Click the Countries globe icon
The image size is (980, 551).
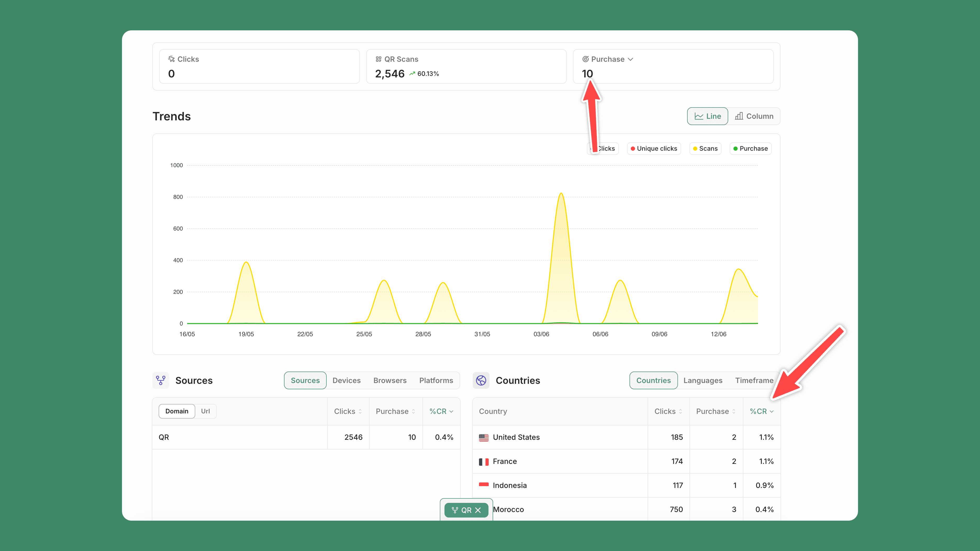[481, 380]
